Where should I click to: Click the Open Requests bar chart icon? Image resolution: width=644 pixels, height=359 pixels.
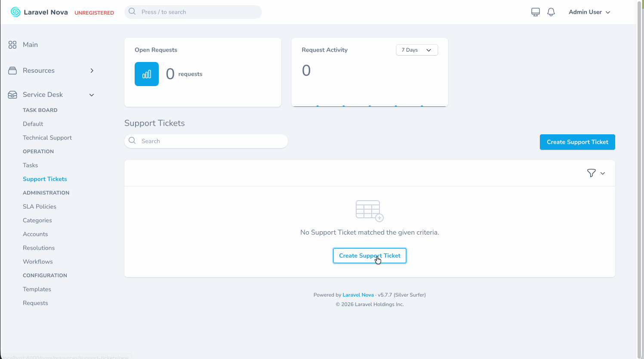(147, 74)
